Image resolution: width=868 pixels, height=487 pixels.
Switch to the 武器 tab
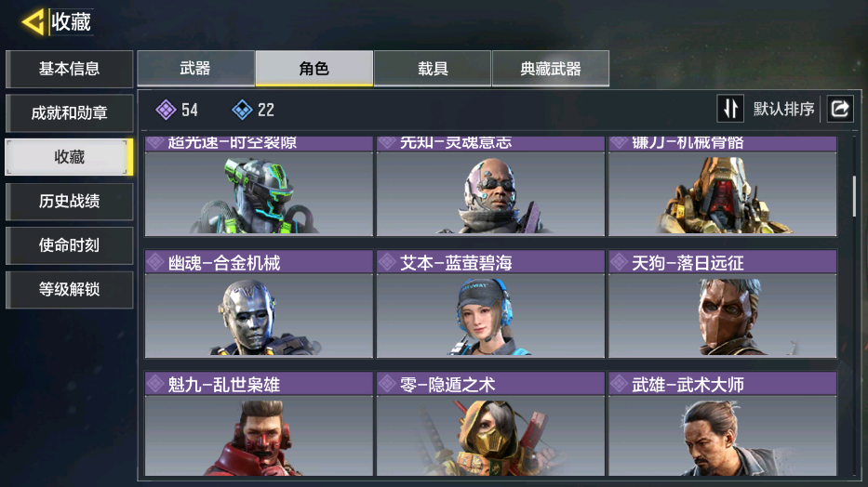tap(195, 69)
